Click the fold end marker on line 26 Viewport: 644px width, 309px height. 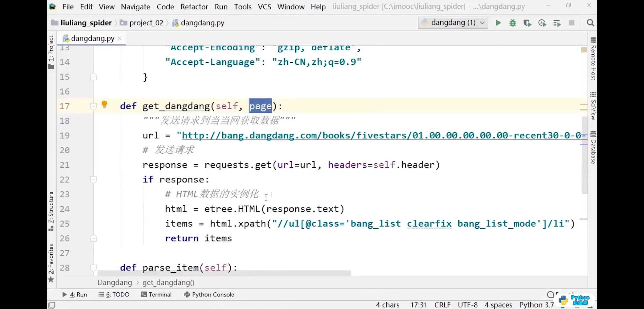click(x=93, y=238)
